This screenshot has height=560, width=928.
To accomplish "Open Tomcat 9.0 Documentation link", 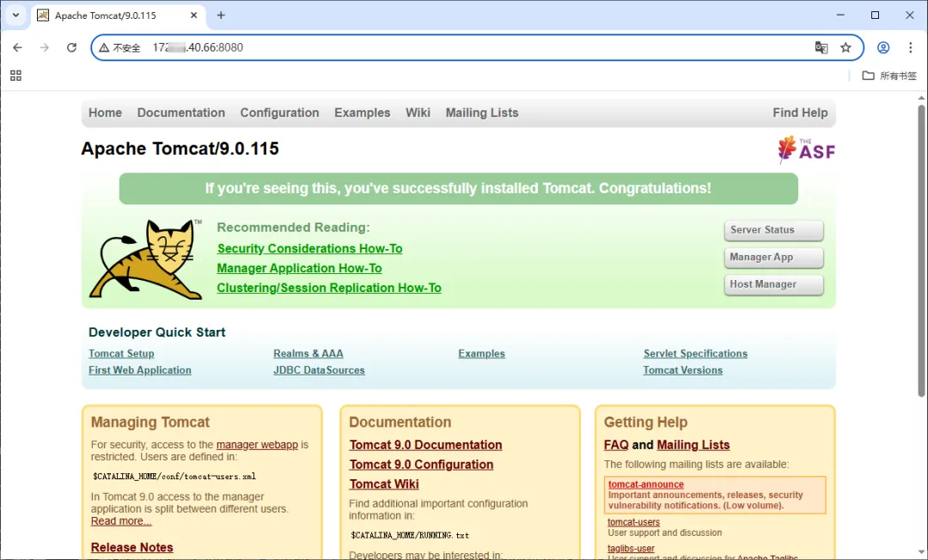I will pyautogui.click(x=425, y=445).
